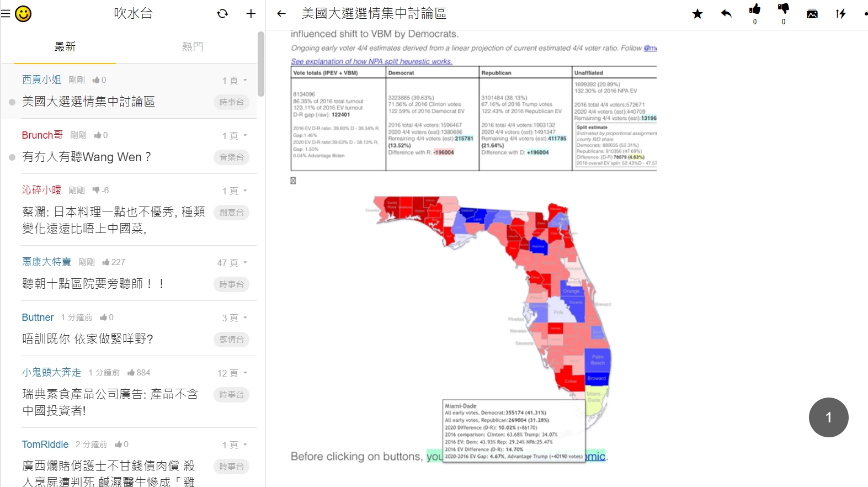This screenshot has height=487, width=868.
Task: Click the refresh thread list icon
Action: click(222, 14)
